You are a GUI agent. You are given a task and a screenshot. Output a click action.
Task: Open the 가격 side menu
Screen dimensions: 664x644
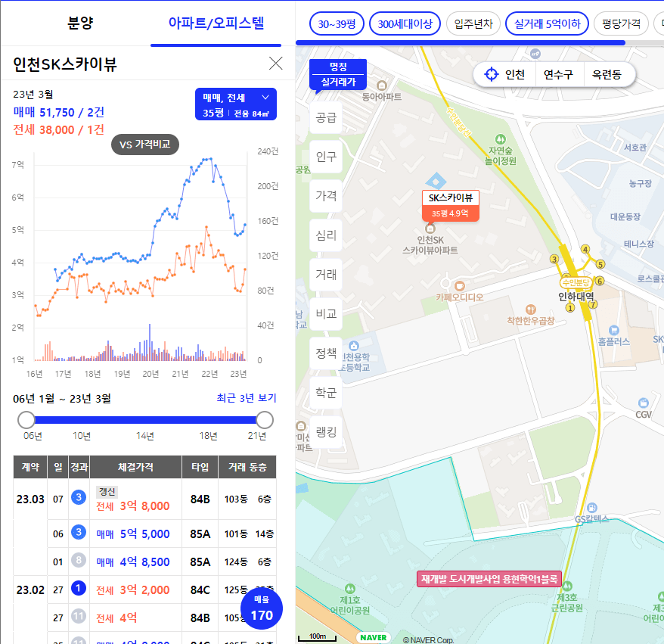pos(326,196)
